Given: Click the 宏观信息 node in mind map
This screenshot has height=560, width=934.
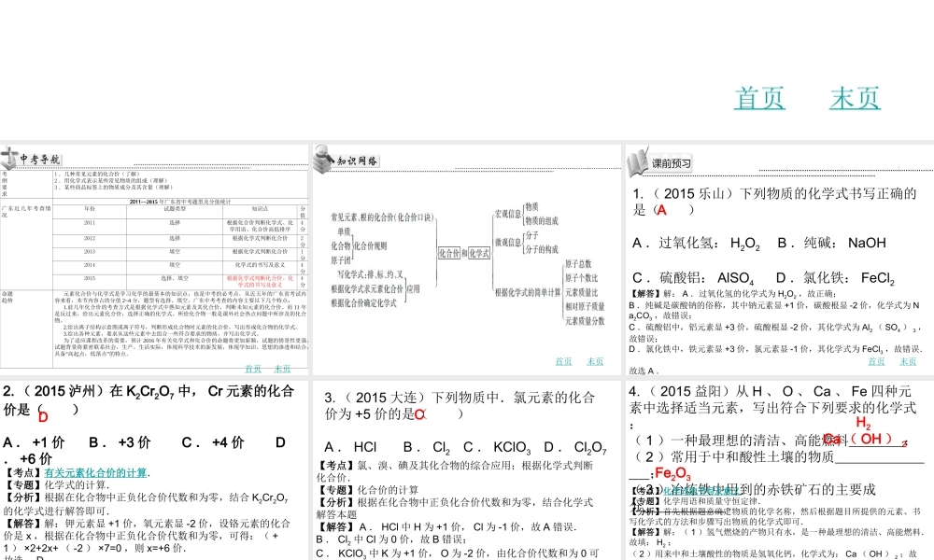Looking at the screenshot, I should 507,214.
